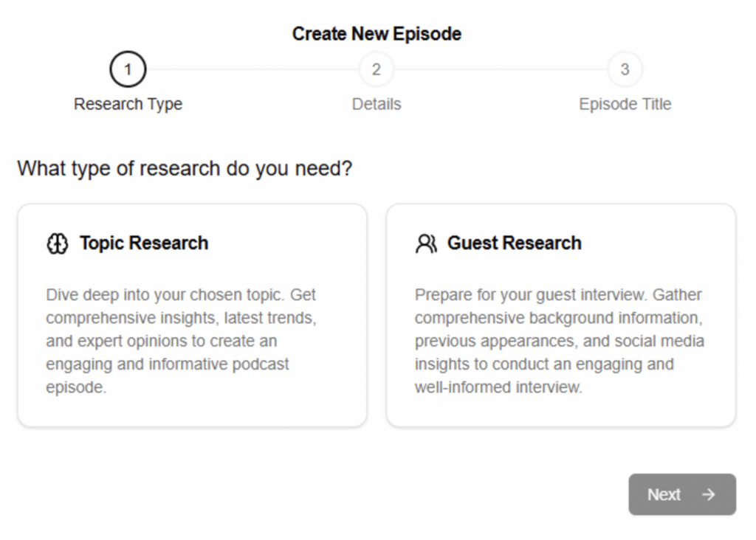Screen dimensions: 756x540
Task: Choose the Topic Research card
Action: pos(192,413)
